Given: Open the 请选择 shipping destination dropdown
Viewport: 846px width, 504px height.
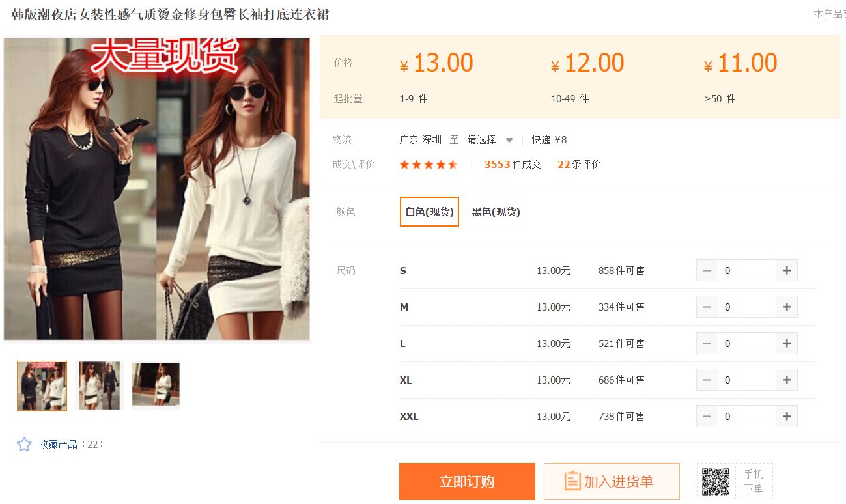Looking at the screenshot, I should coord(490,139).
